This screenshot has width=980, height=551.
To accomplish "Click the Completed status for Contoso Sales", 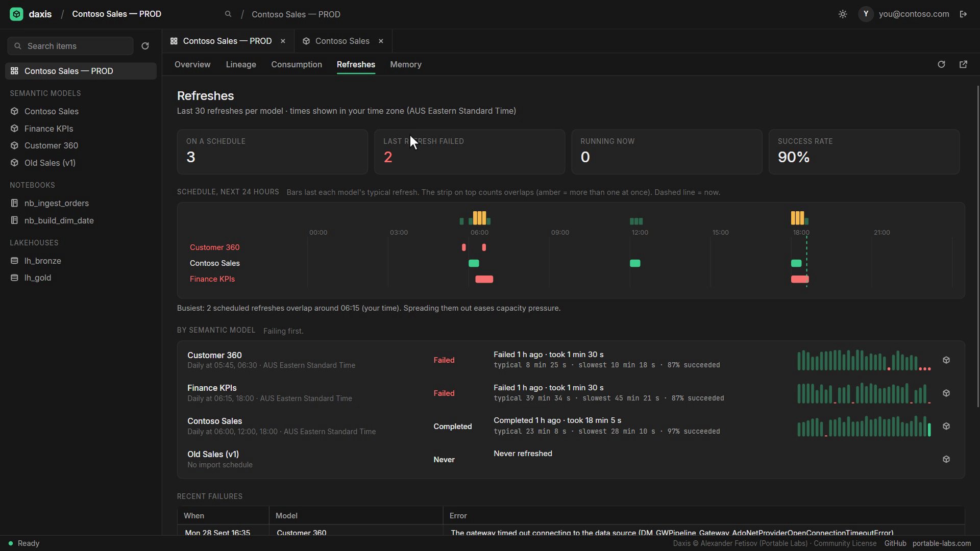I will 453,427.
